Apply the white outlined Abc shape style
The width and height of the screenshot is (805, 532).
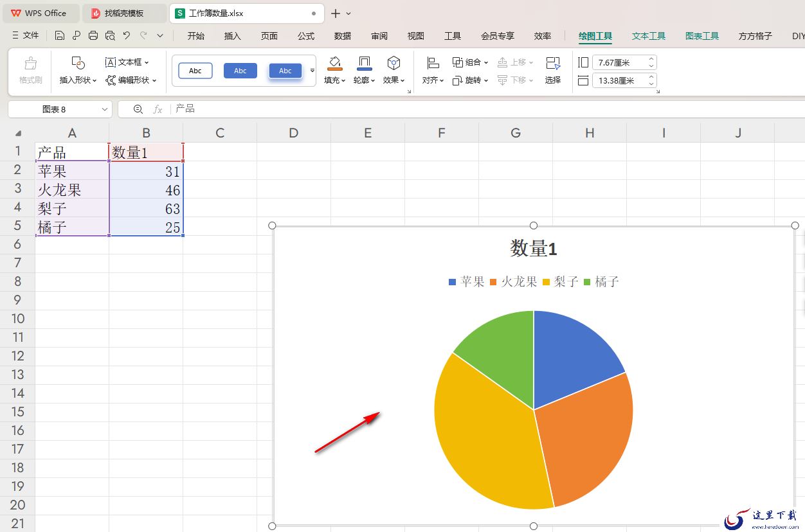[x=195, y=71]
